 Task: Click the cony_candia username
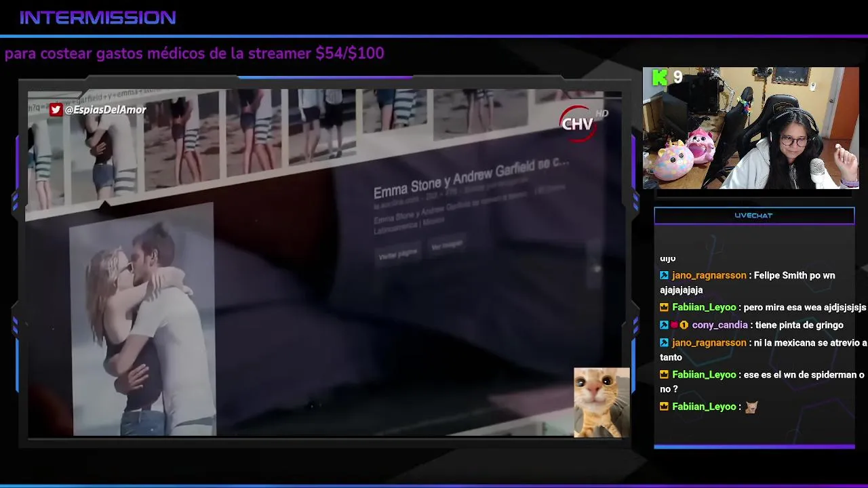tap(719, 325)
